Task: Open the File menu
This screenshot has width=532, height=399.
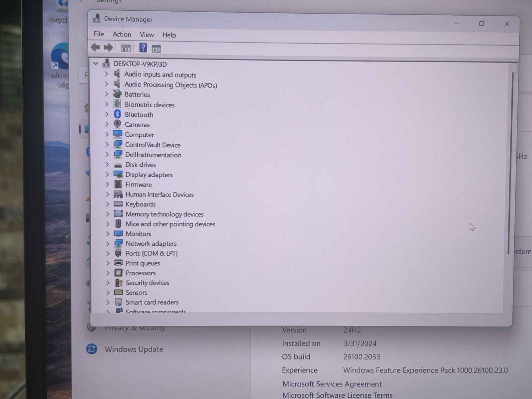Action: pyautogui.click(x=99, y=34)
